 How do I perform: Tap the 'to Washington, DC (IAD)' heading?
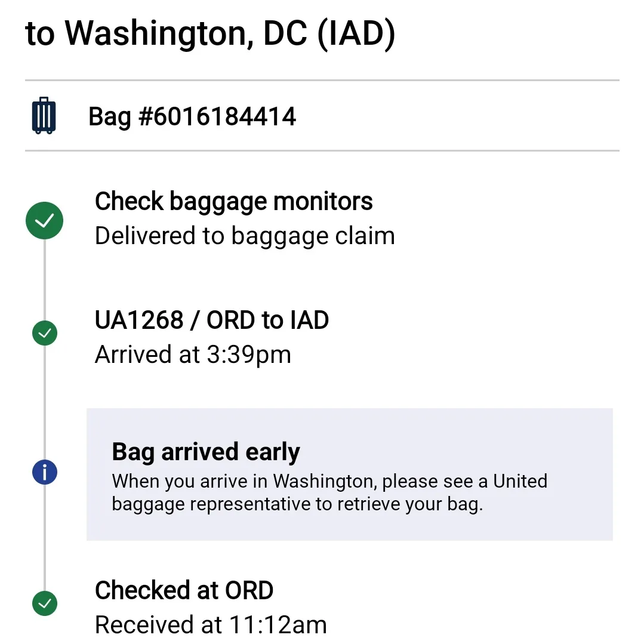(x=210, y=35)
